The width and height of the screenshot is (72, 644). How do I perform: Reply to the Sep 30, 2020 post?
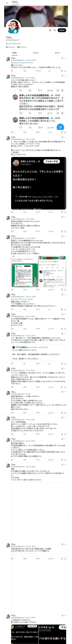[x=12, y=71]
